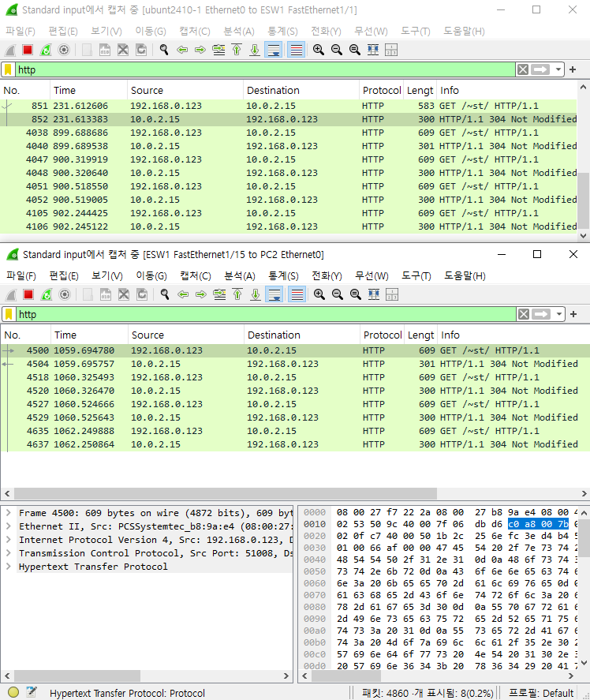Stop capture in bottom ESW1-PC2 window
Viewport: 590px width, 700px height.
[x=28, y=294]
